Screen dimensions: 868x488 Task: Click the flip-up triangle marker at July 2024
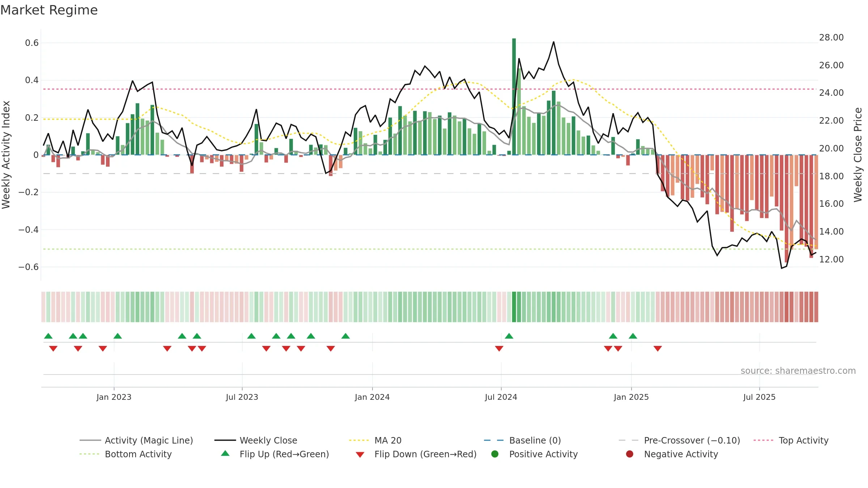point(509,336)
